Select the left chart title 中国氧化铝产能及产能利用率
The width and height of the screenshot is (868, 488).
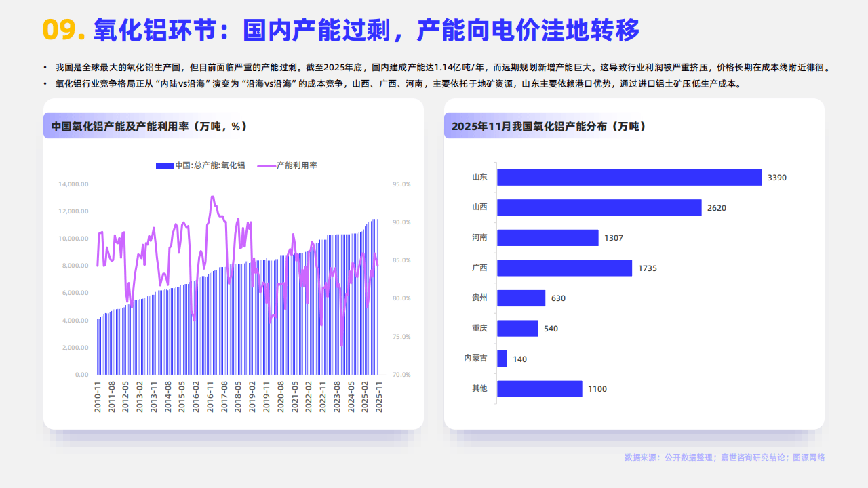[149, 126]
